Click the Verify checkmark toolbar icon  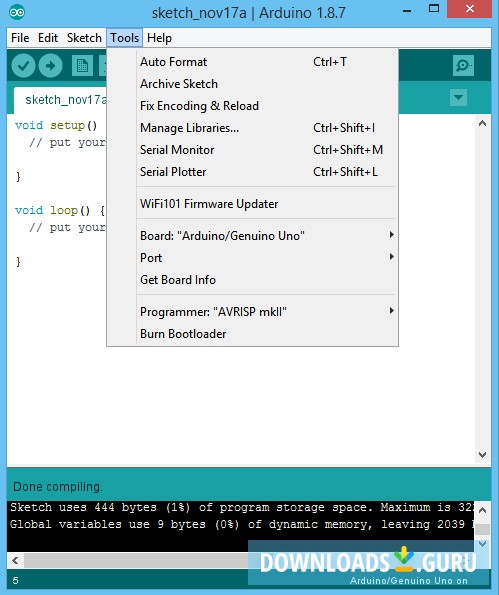(x=24, y=66)
